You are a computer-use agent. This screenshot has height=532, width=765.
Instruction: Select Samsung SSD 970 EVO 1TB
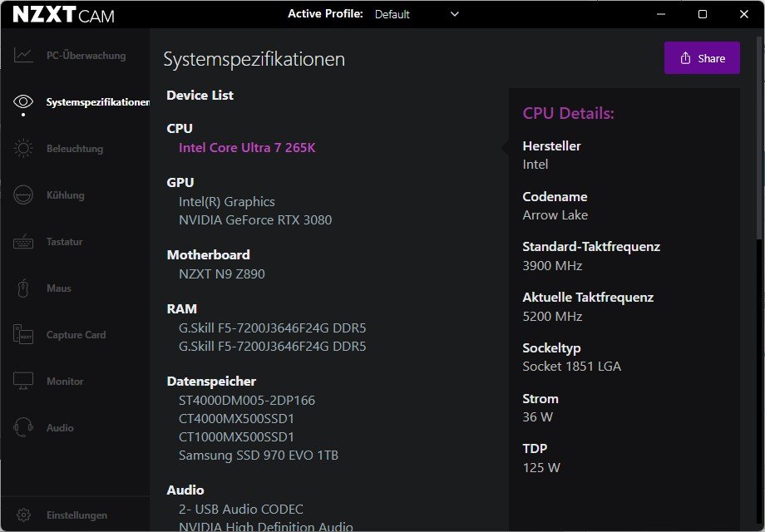click(259, 456)
